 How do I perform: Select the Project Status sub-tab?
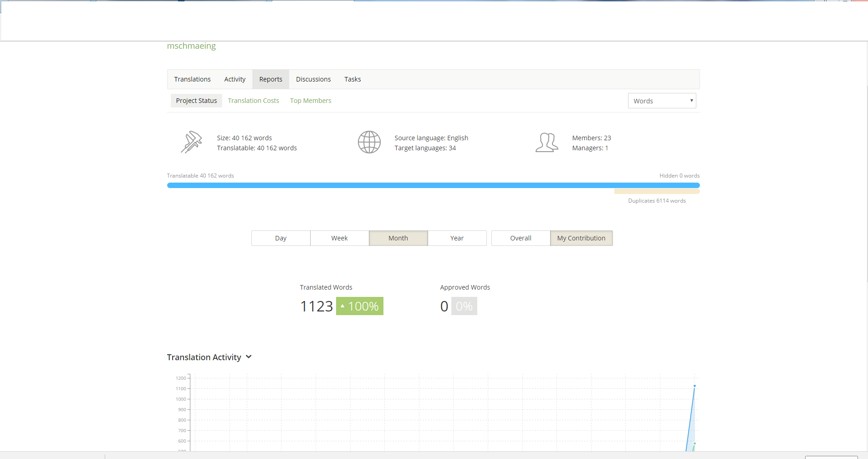pyautogui.click(x=196, y=101)
